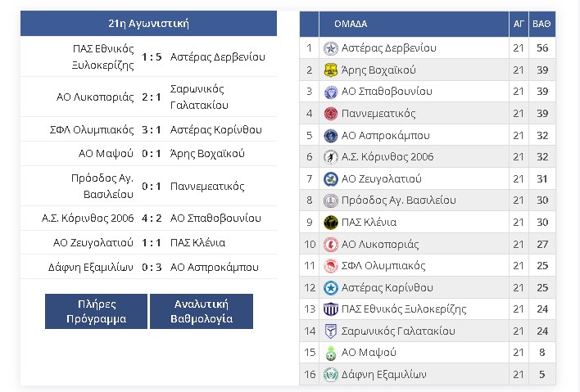Screen dimensions: 580x392
Task: Click the Άρης Βοχαϊκού yellow team logo
Action: point(331,70)
